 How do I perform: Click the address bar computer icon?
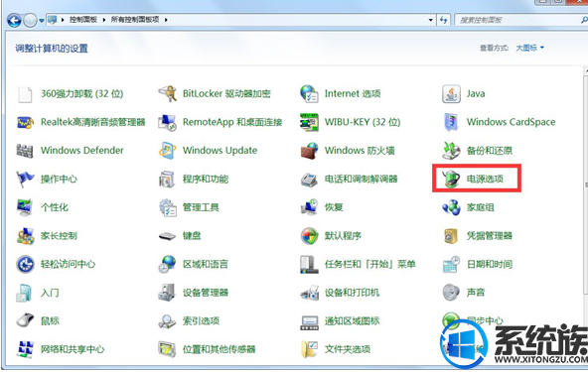click(x=52, y=20)
